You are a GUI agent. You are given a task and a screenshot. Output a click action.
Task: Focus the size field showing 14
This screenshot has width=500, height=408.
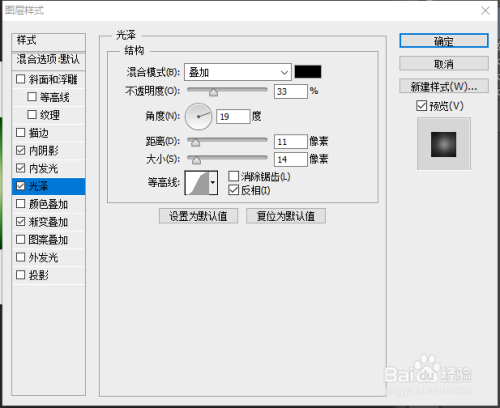click(291, 159)
